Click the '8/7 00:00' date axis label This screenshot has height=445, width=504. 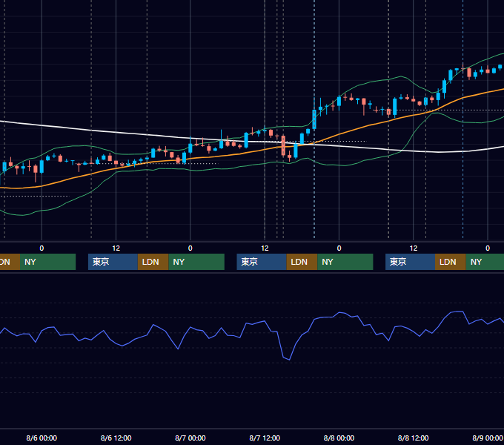190,438
